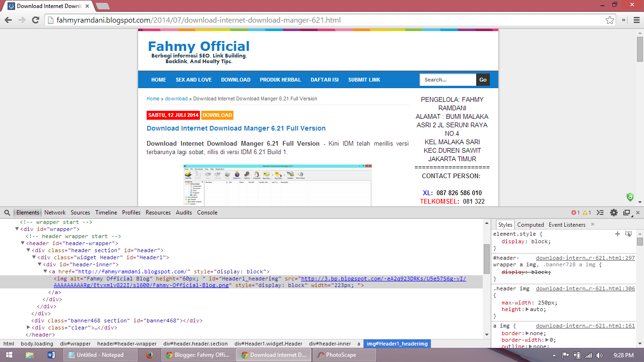The height and width of the screenshot is (362, 644).
Task: Collapse the div class="widget Header" node
Action: [34, 257]
